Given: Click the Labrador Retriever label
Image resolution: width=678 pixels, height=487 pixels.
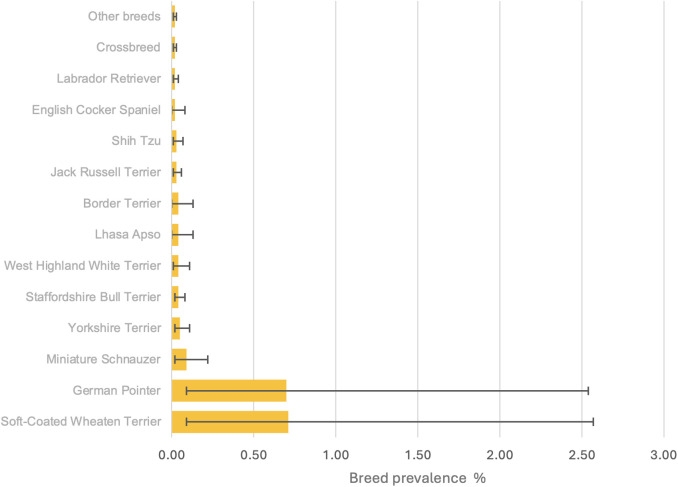Looking at the screenshot, I should [x=109, y=79].
